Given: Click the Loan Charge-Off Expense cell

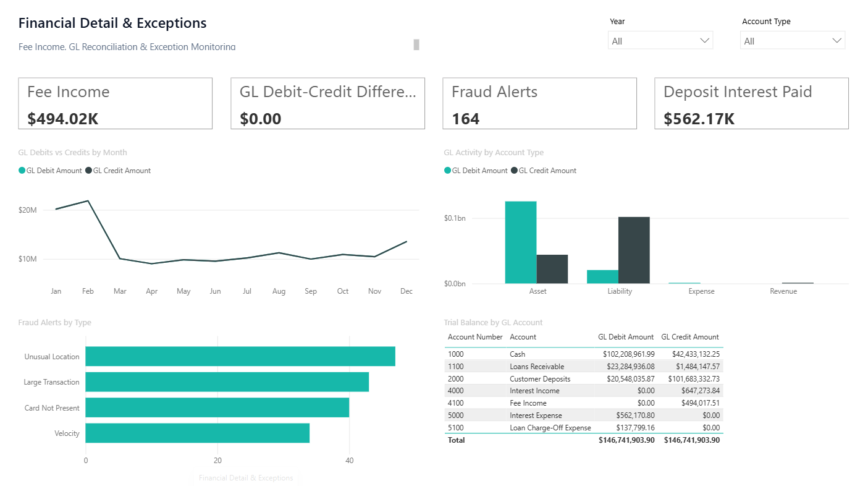Looking at the screenshot, I should (x=550, y=428).
